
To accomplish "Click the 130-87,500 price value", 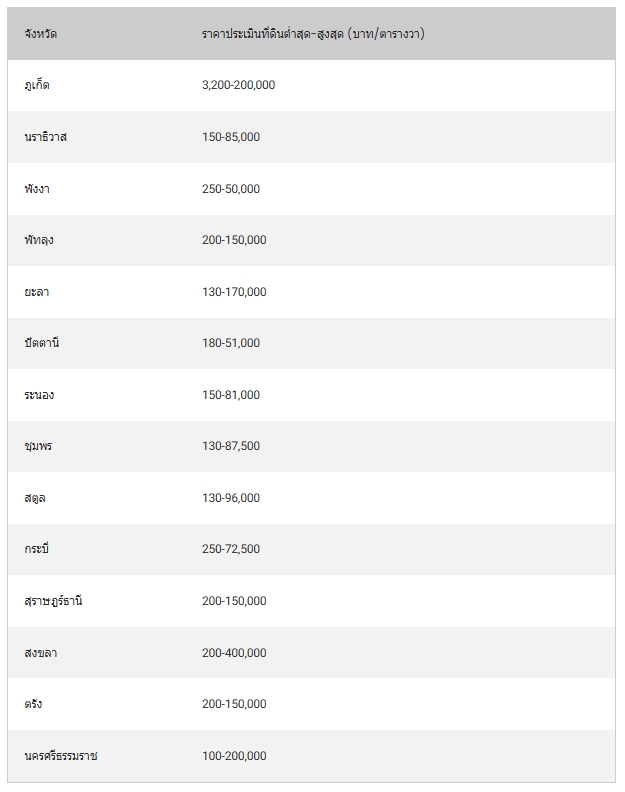I will [231, 446].
